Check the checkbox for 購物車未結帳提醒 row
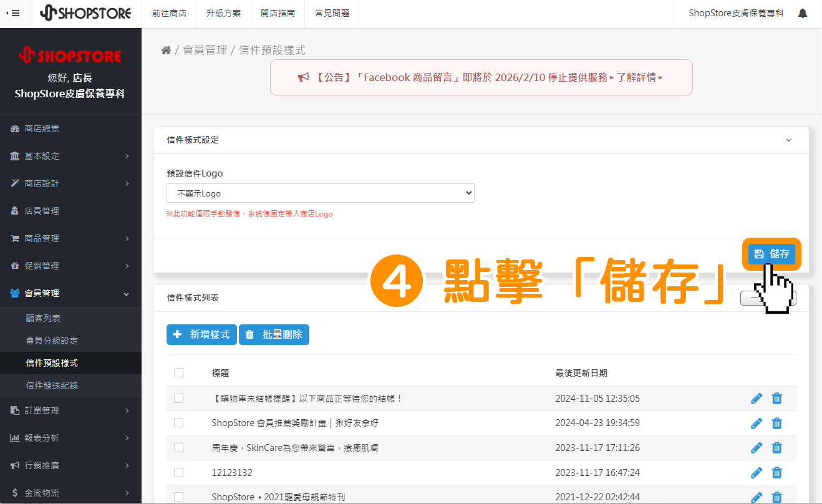The image size is (822, 504). 179,397
